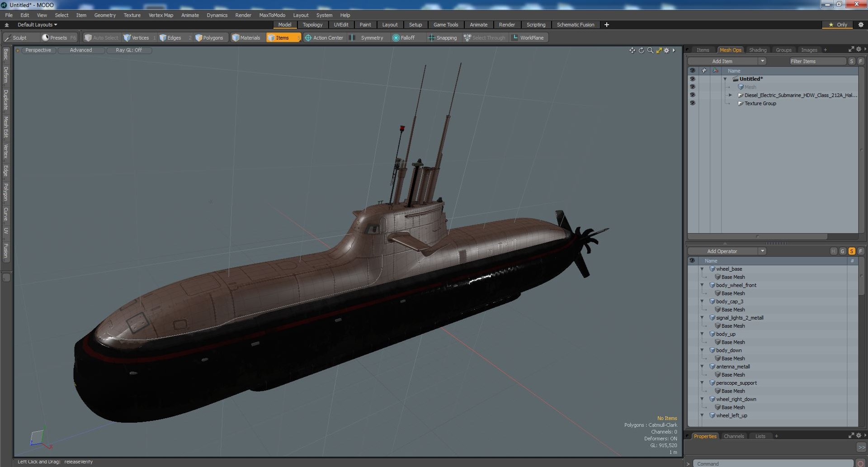Viewport: 868px width, 467px height.
Task: Collapse the antenna_metall operator
Action: tap(702, 367)
